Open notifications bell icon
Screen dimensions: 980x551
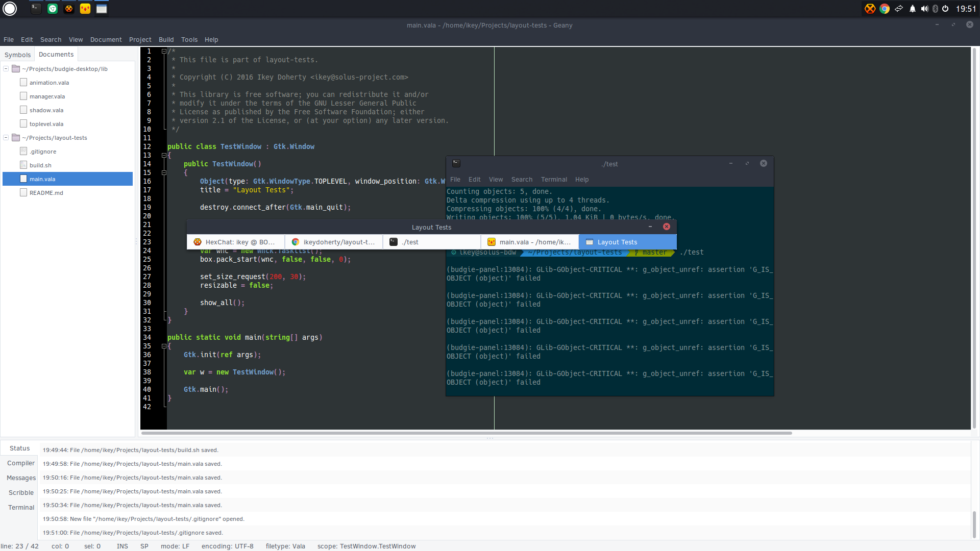click(x=913, y=9)
